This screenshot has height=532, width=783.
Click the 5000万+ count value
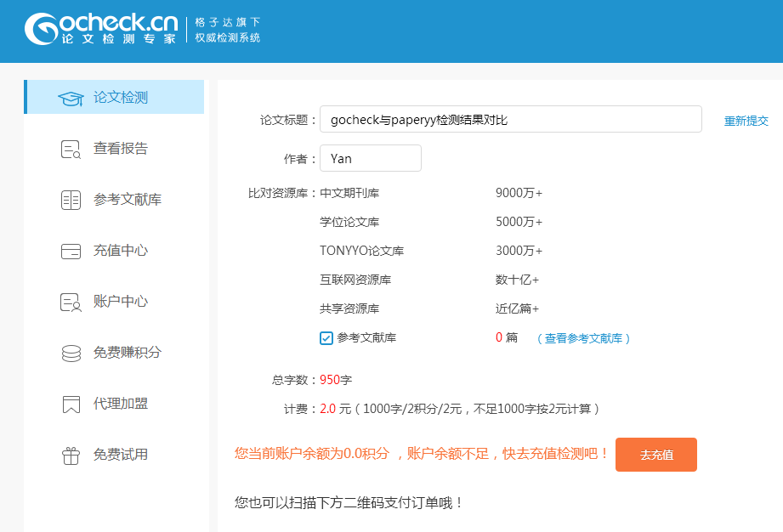(x=519, y=222)
